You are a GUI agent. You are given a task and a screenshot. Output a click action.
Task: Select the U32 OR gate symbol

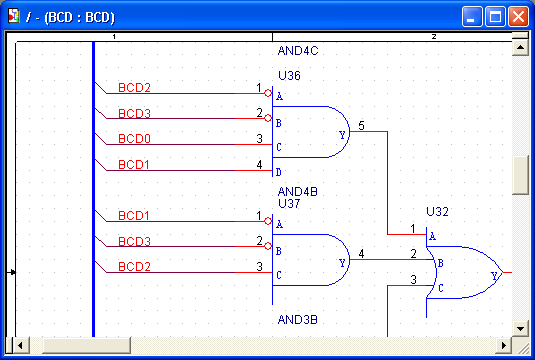[x=464, y=272]
